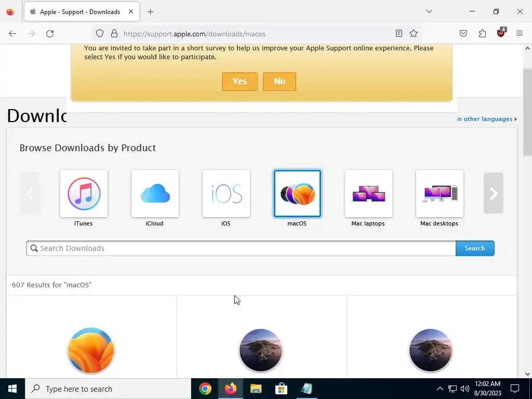Click the uBlock Origin extension icon
532x399 pixels.
501,33
